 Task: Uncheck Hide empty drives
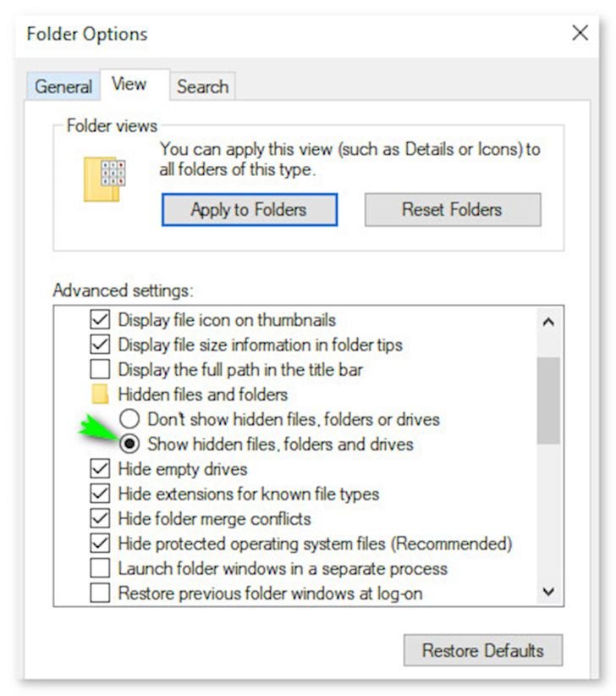tap(101, 469)
